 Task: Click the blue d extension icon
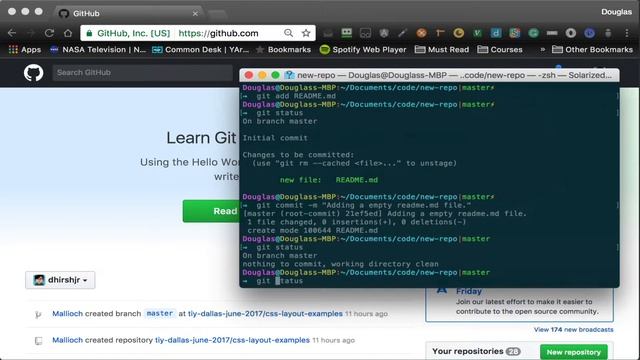496,33
